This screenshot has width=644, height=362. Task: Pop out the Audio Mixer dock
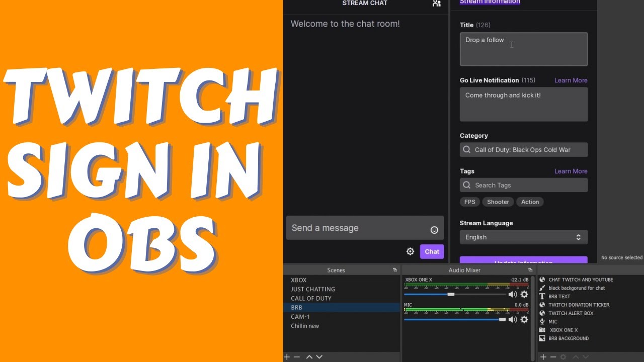click(530, 270)
